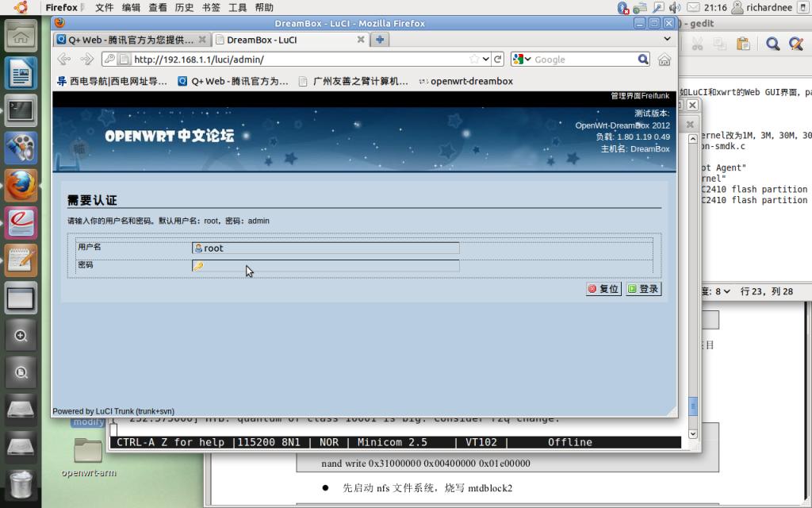
Task: Open the Bluetooth indicator in the top panel
Action: (623, 7)
